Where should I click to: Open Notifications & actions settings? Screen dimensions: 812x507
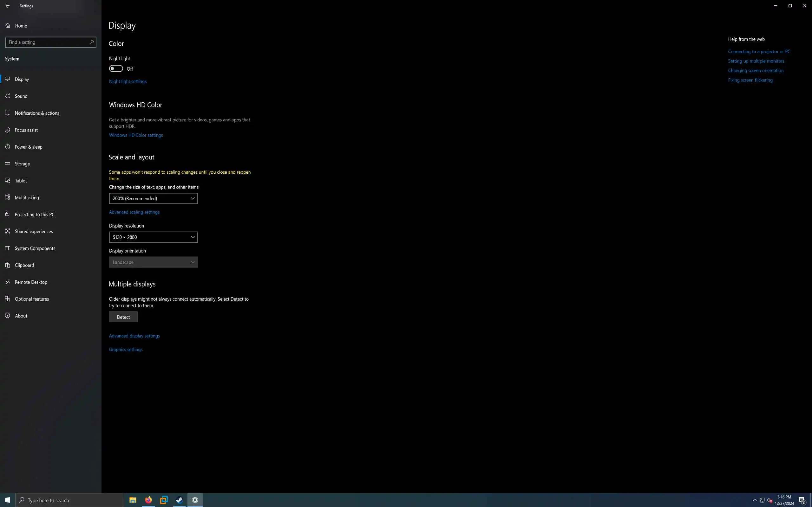point(36,113)
